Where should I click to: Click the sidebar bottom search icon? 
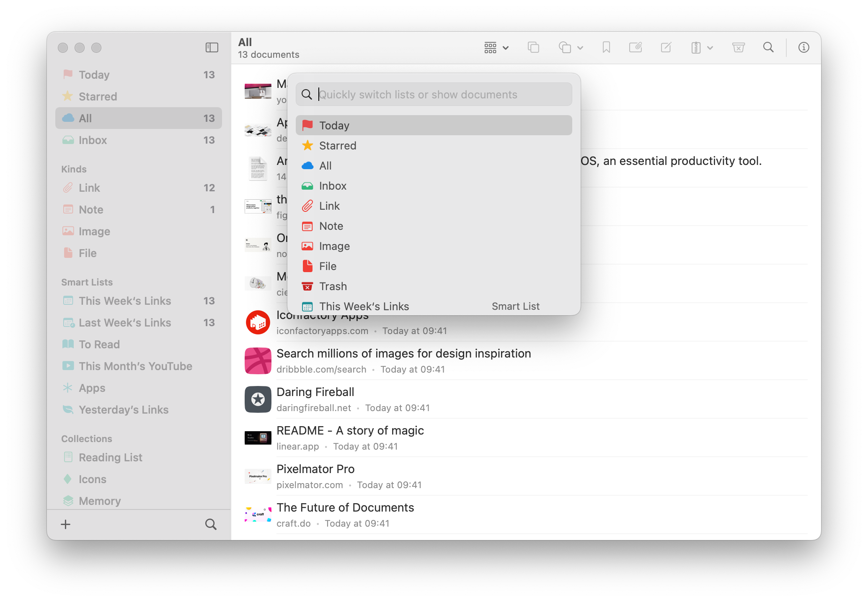coord(211,524)
